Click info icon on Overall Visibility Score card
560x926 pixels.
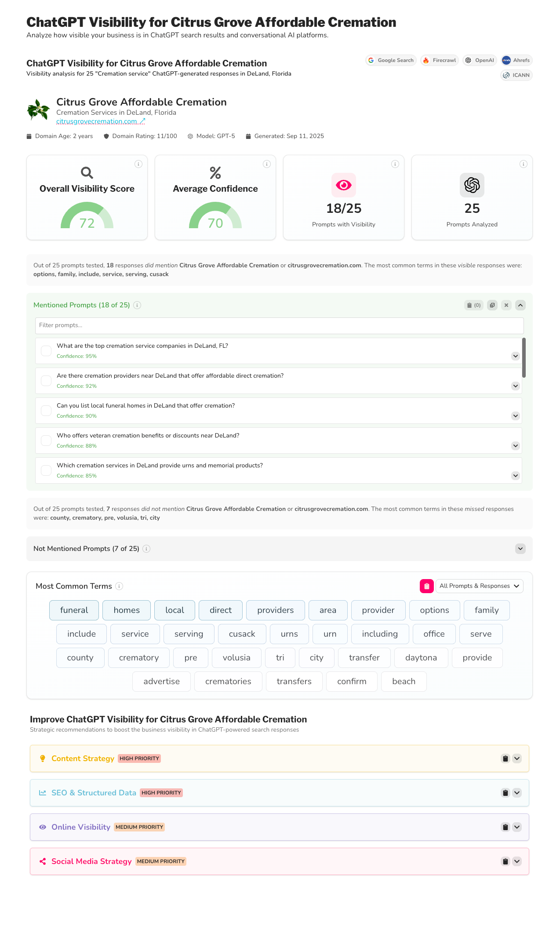pos(138,164)
